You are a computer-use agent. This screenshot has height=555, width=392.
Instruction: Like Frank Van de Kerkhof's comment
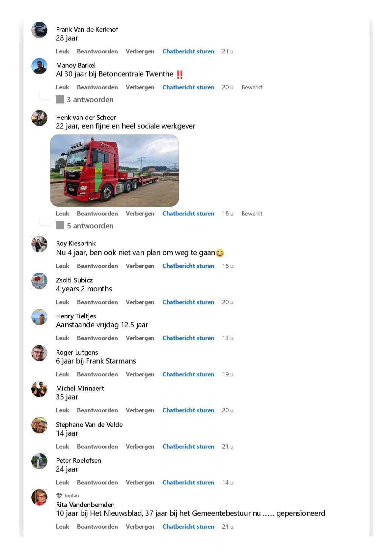pos(63,51)
